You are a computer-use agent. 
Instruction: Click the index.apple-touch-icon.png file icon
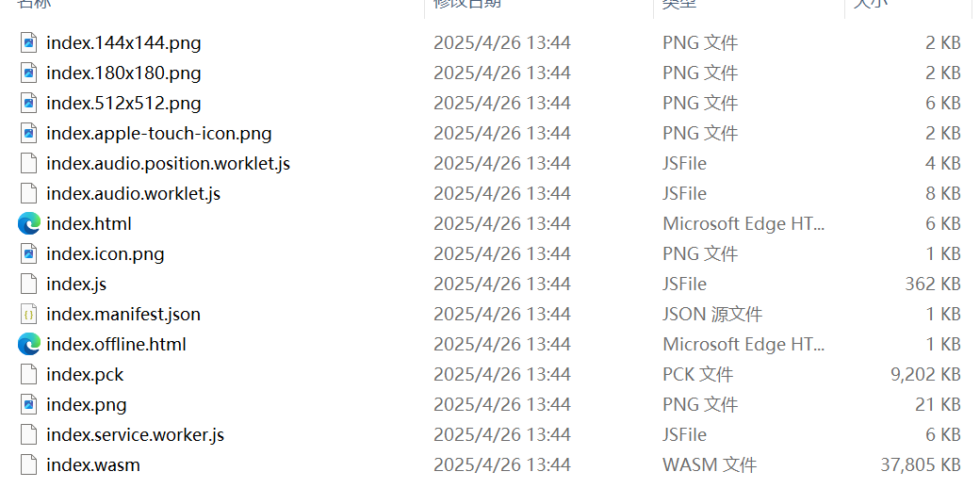tap(29, 133)
